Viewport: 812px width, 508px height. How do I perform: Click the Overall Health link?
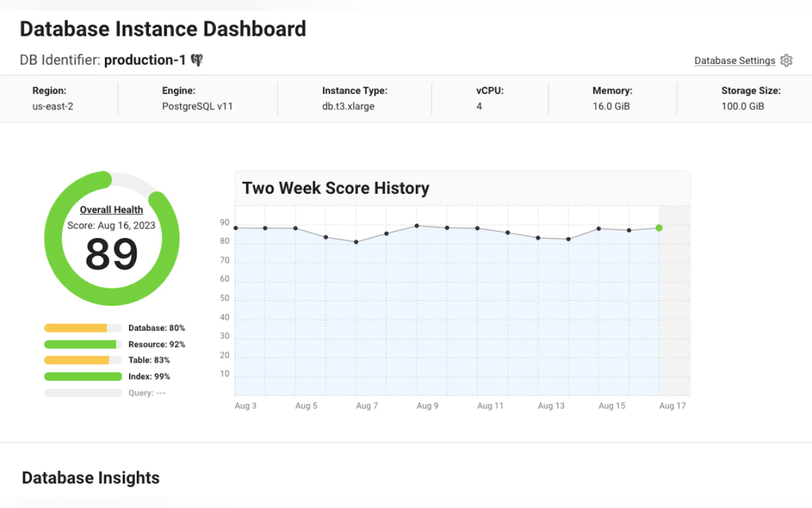click(x=111, y=210)
